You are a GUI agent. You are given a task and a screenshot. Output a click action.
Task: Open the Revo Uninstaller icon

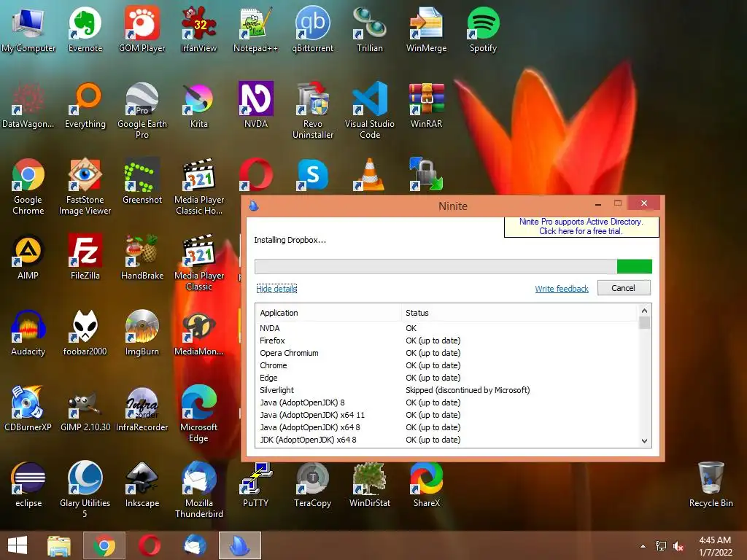point(312,111)
